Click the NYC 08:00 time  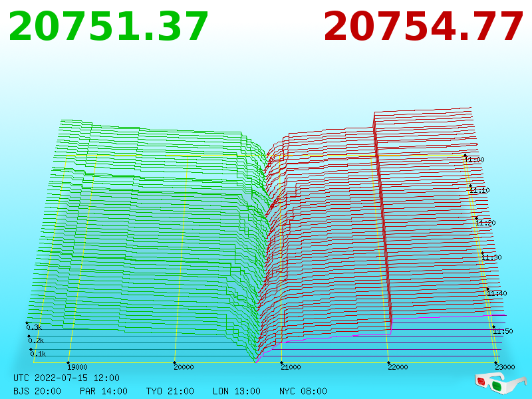(303, 391)
